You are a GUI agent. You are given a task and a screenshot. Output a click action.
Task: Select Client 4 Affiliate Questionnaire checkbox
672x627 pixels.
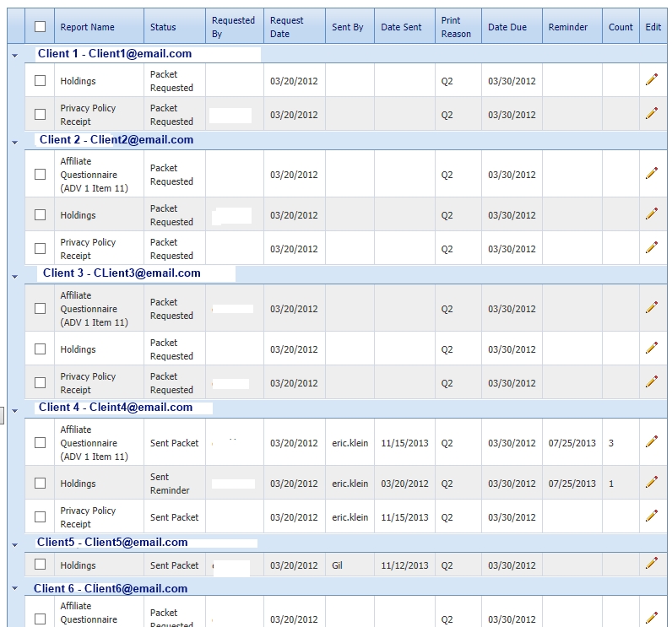[x=40, y=442]
